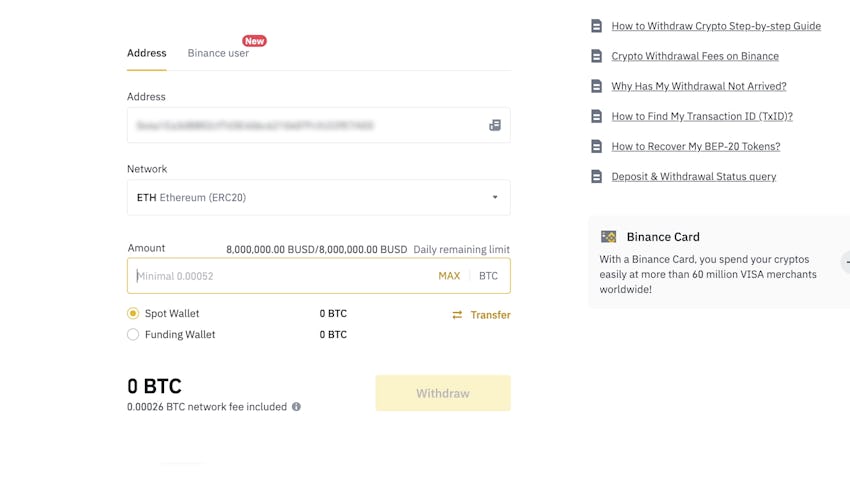
Task: Open Crypto Withdrawal Fees on Binance link
Action: [x=695, y=56]
